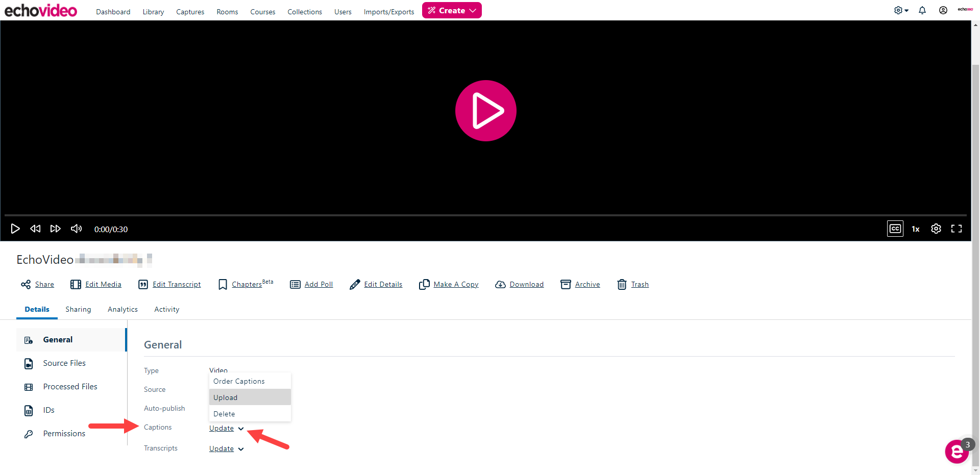Screen dimensions: 980x475
Task: Click the Transcripts Update dropdown
Action: (227, 448)
